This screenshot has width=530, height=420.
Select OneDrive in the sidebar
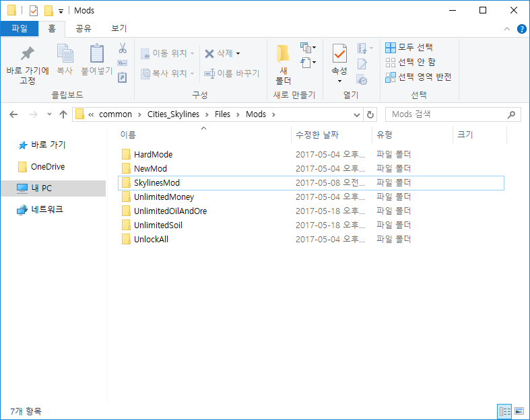pos(41,166)
